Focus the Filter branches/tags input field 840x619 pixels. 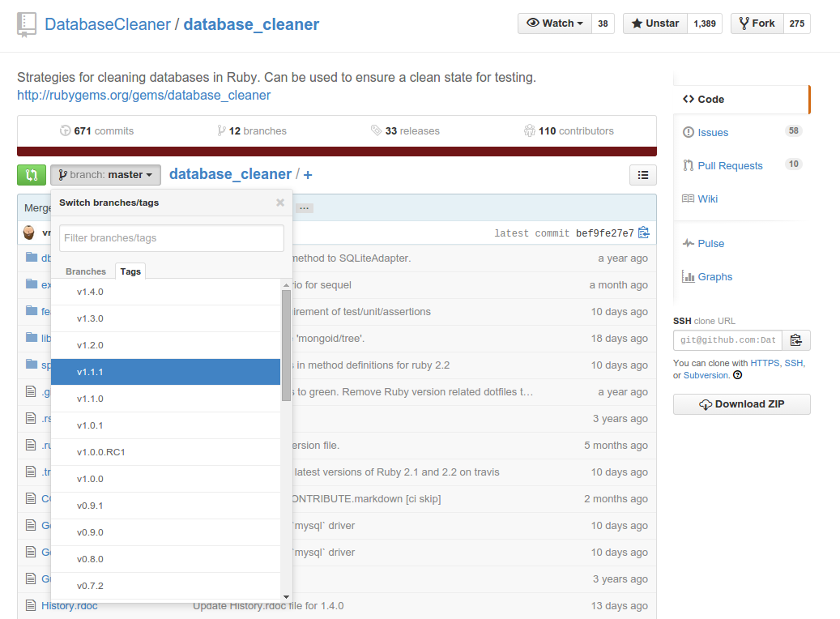pos(171,238)
